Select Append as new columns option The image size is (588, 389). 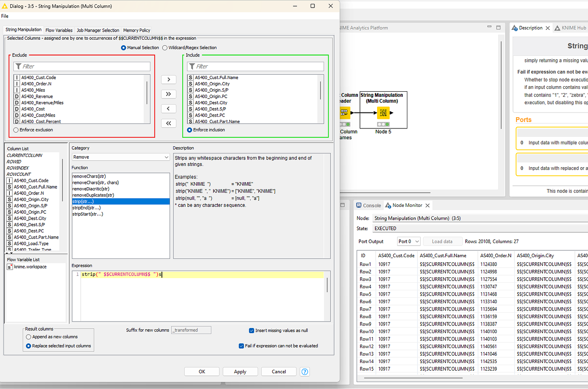(x=29, y=337)
